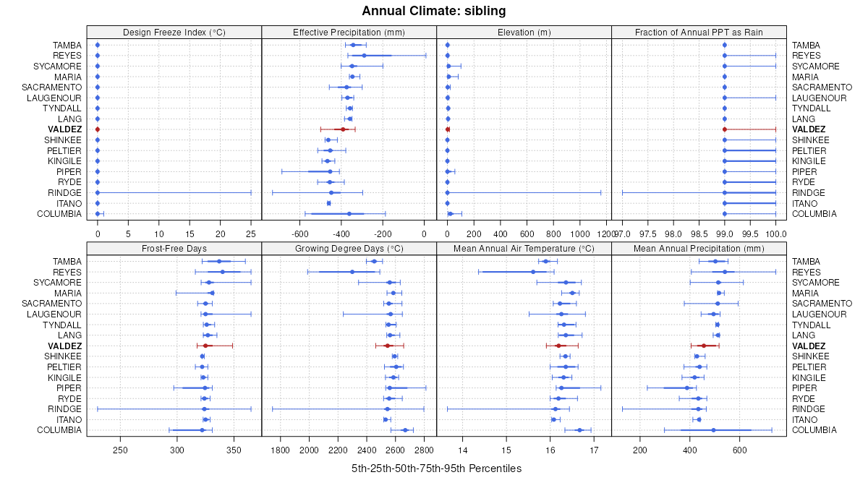
Task: Click REYES median dot in Growing Degree Days
Action: [x=352, y=272]
